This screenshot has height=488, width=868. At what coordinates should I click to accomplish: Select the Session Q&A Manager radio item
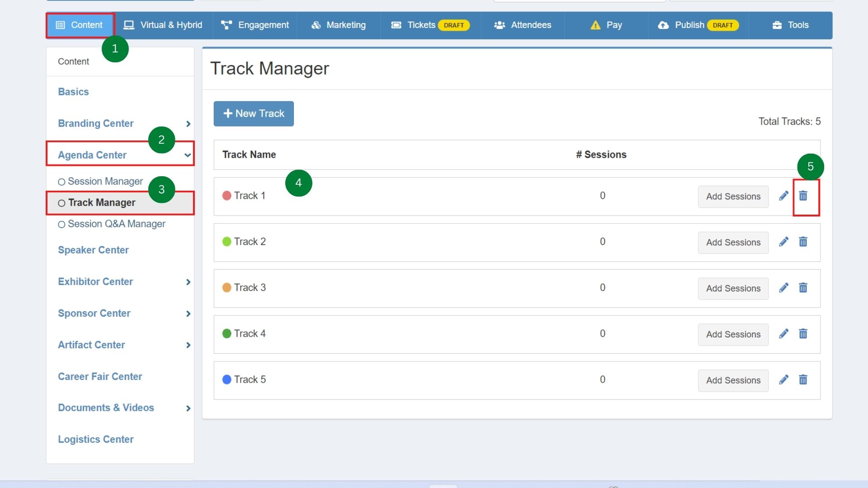[x=61, y=224]
